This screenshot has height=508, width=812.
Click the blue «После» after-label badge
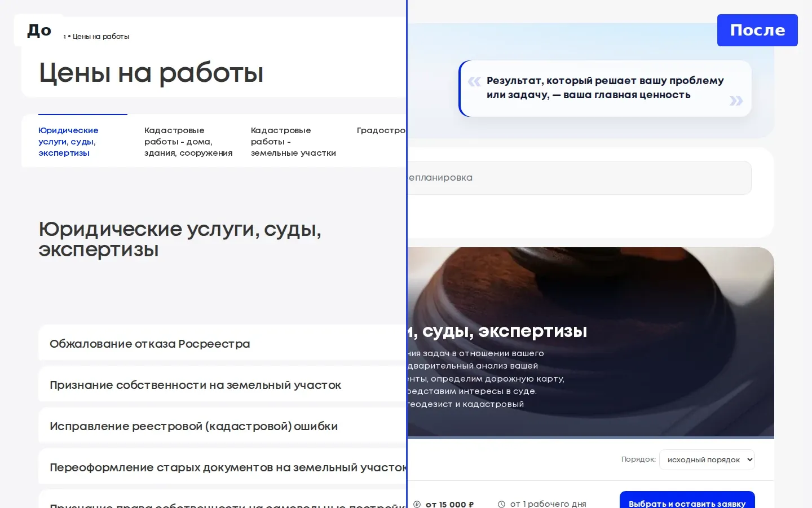coord(757,30)
